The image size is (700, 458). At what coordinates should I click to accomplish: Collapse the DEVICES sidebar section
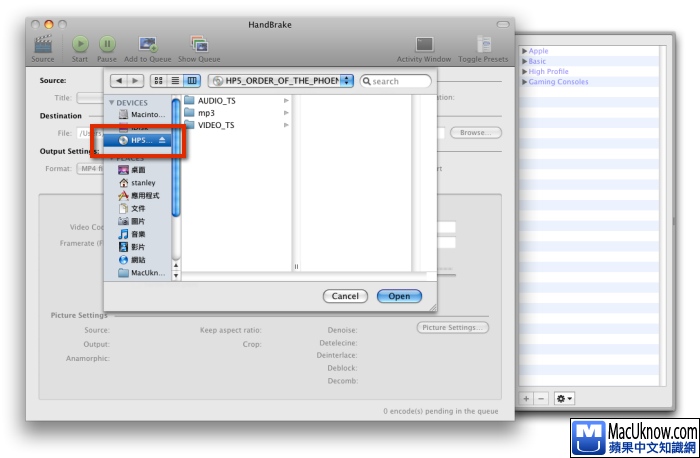112,103
